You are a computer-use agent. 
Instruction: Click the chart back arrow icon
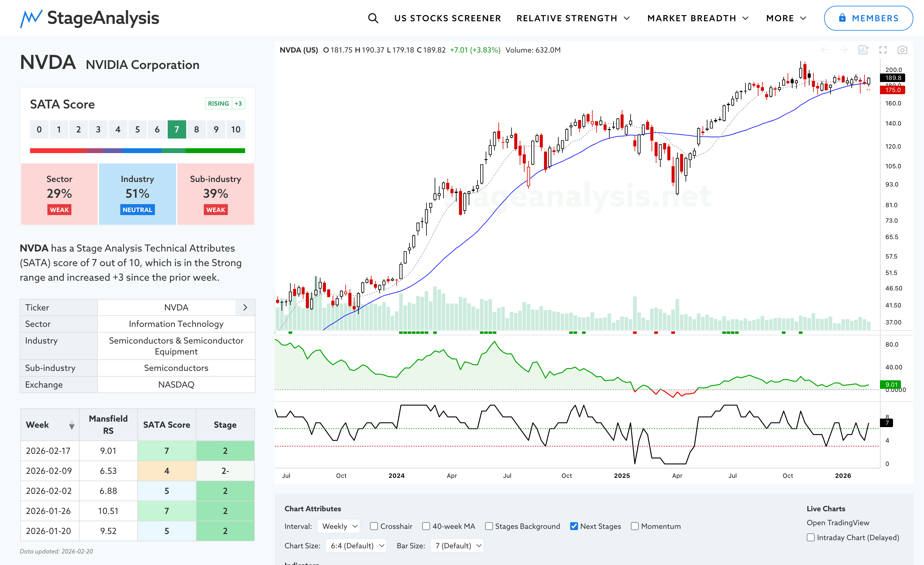tap(825, 50)
